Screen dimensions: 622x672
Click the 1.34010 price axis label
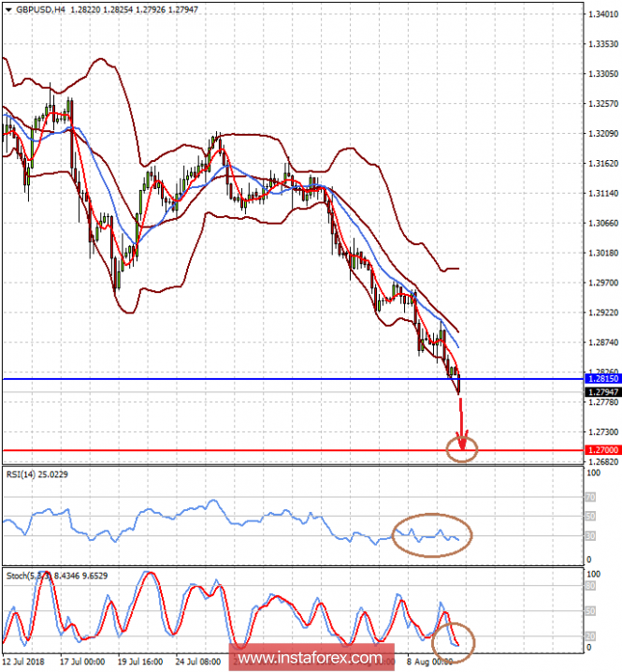(602, 14)
